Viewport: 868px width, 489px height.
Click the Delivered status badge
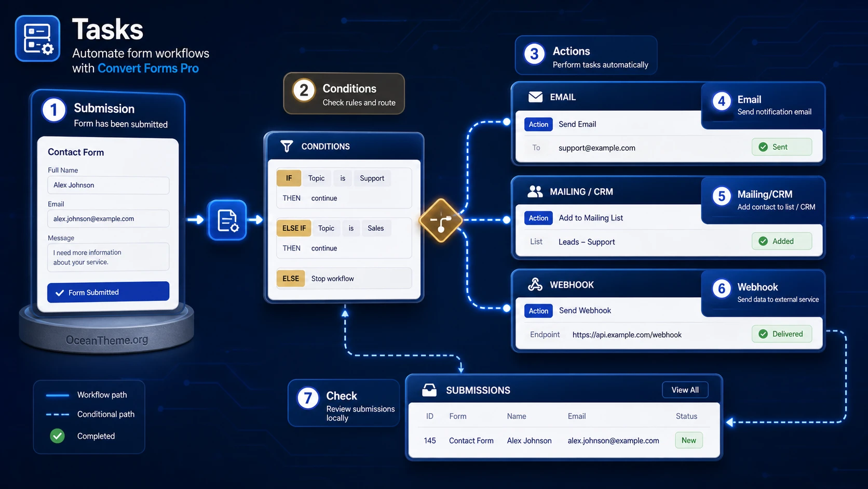[782, 334]
